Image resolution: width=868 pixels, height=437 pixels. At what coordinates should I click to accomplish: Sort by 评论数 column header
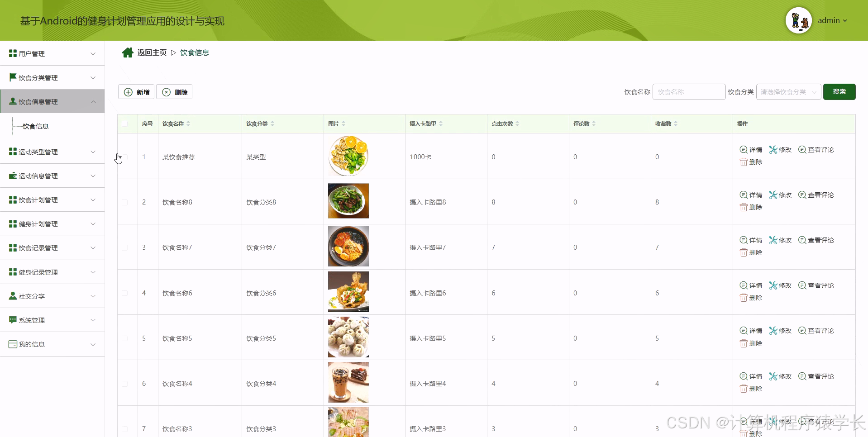(584, 123)
